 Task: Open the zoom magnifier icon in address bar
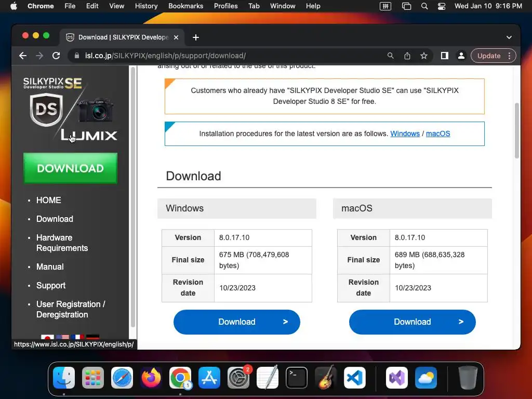point(391,56)
